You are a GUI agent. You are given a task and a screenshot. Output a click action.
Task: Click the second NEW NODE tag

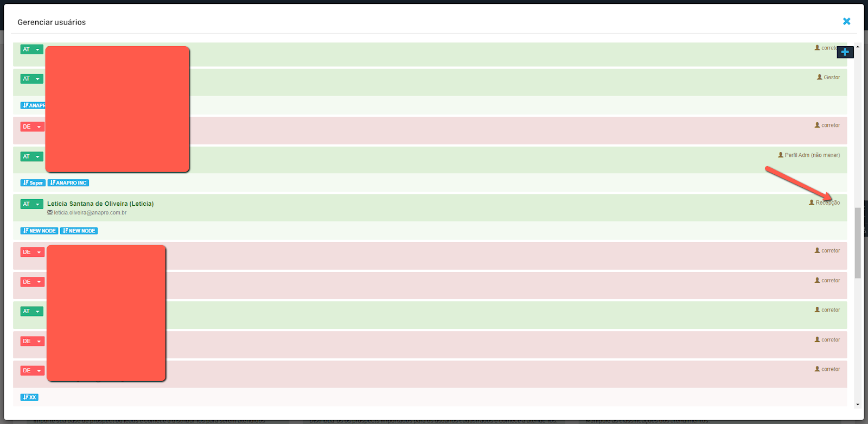(79, 231)
